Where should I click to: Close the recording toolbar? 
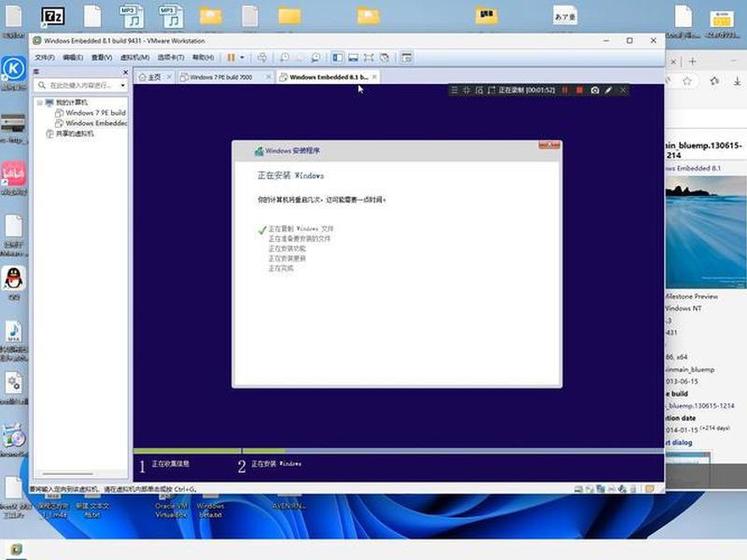623,90
